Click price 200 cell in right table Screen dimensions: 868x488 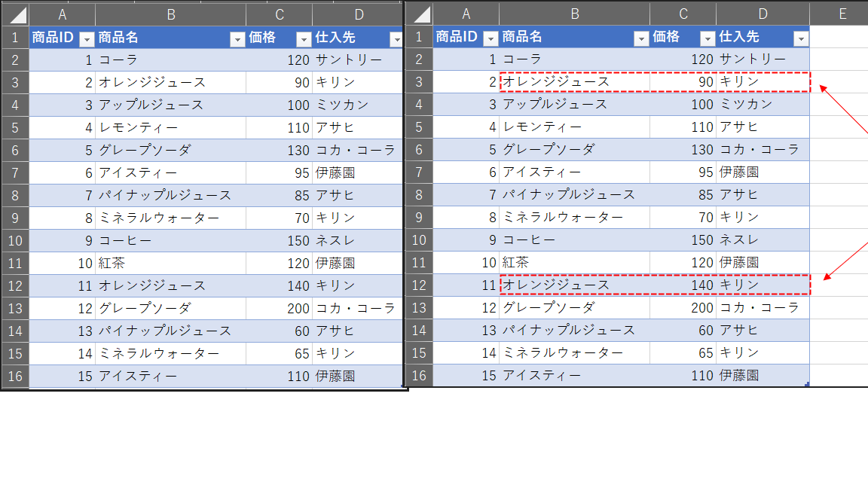(683, 307)
